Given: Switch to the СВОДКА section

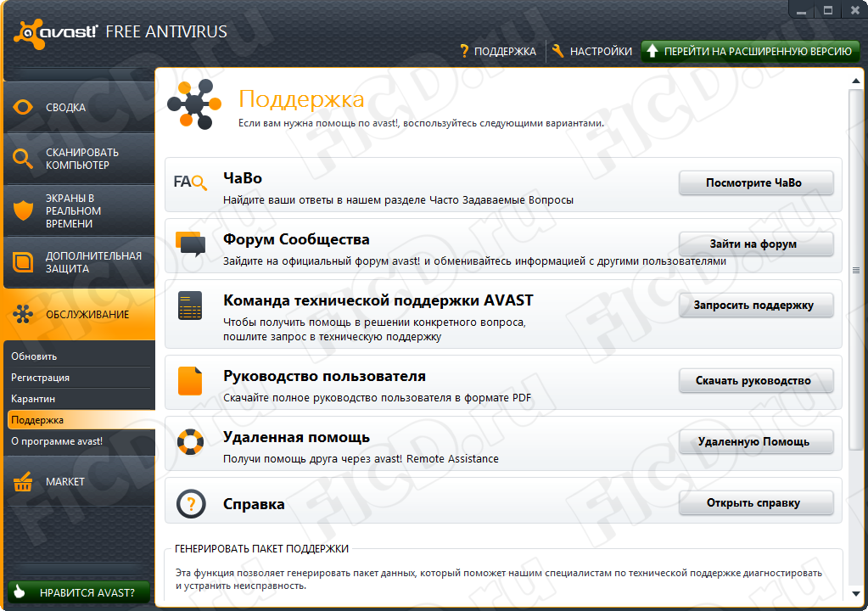Looking at the screenshot, I should [79, 107].
